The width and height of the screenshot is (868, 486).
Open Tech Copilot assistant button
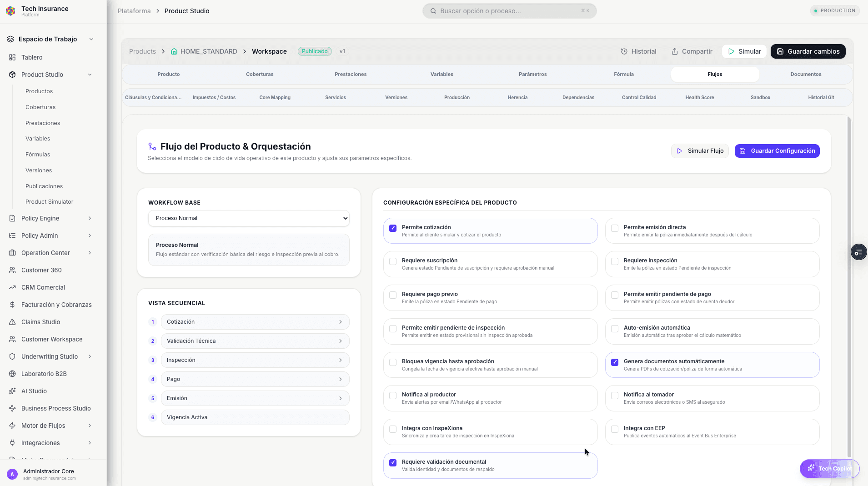point(829,469)
